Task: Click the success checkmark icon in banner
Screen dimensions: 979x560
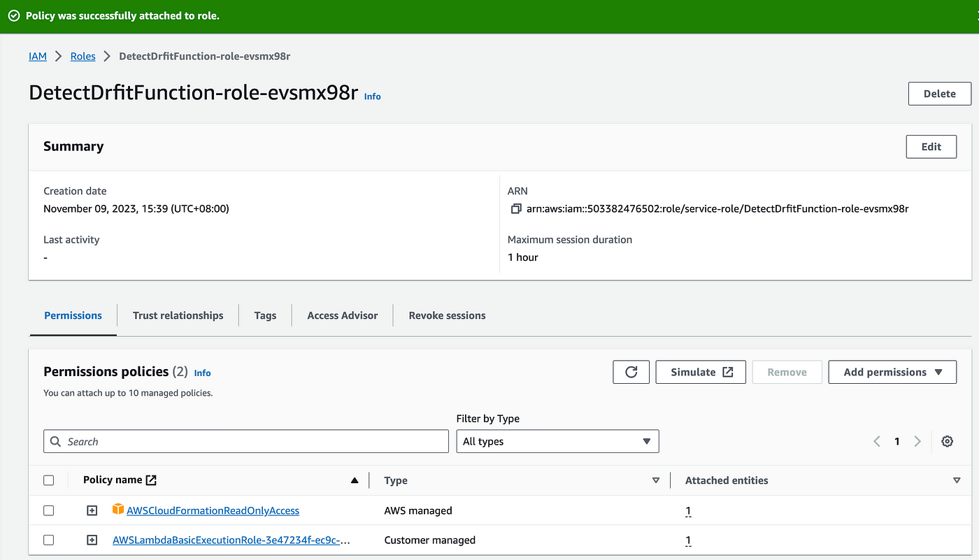Action: point(14,15)
